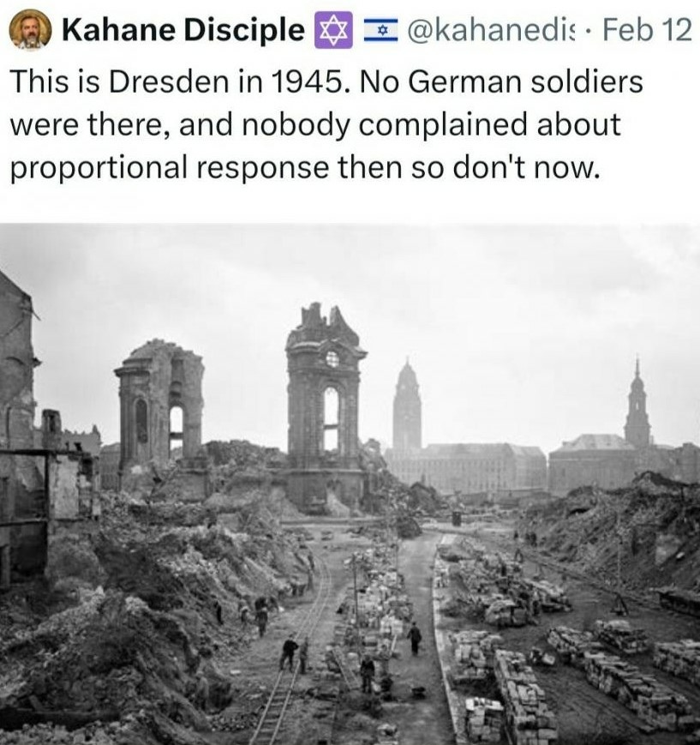Open the @kahanedis handle link

pos(490,30)
